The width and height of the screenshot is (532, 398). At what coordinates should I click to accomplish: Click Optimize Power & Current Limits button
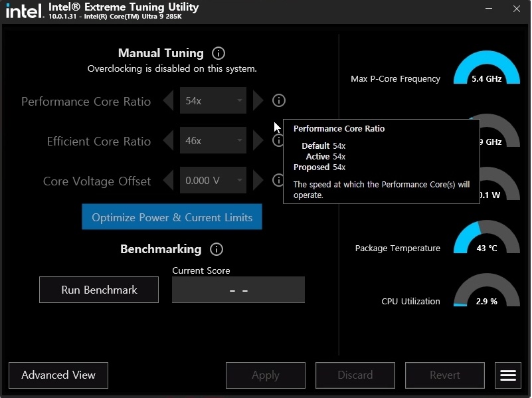coord(172,217)
